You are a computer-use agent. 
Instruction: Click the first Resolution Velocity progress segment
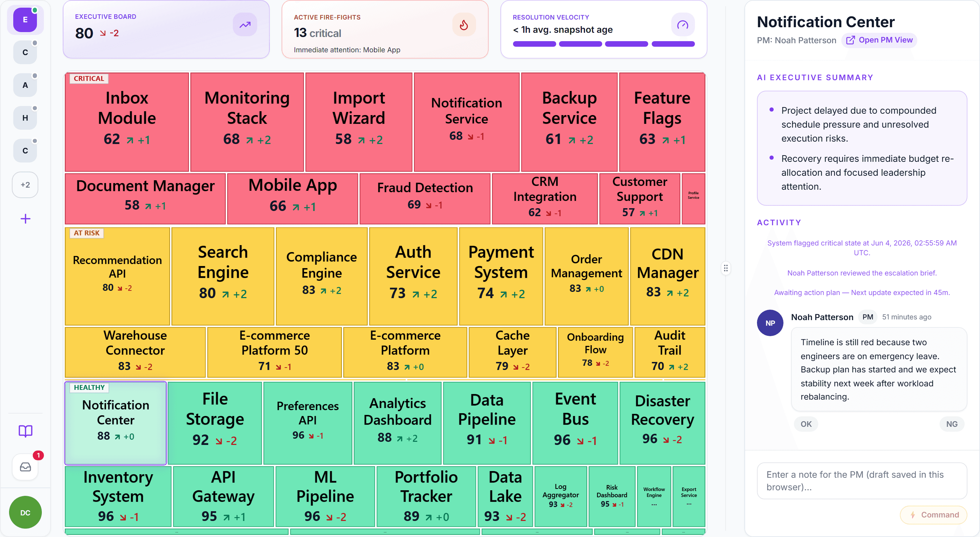[534, 44]
